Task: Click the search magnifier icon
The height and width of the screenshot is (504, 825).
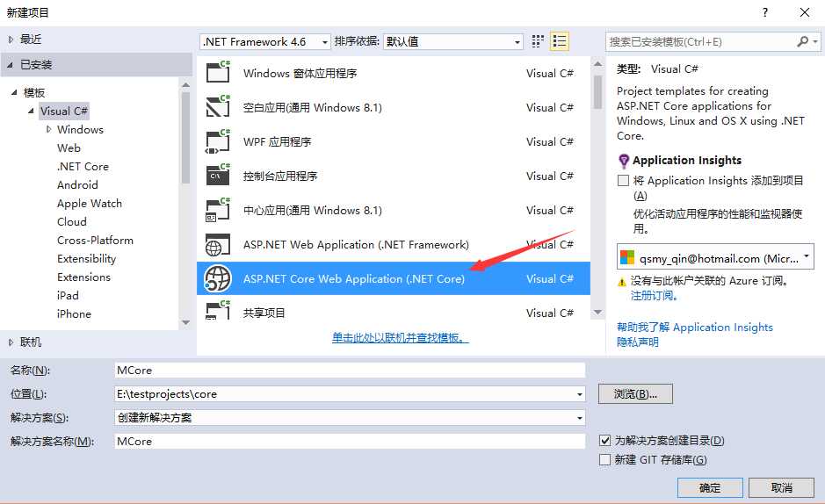Action: tap(802, 41)
